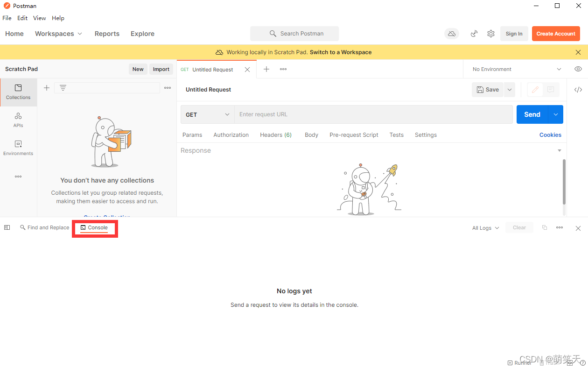Switch to the Params tab
This screenshot has height=368, width=588.
[192, 135]
